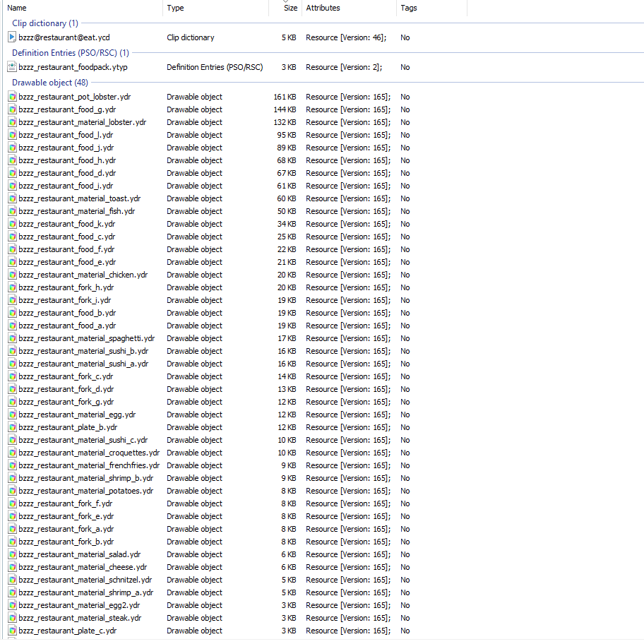
Task: Collapse the Definition Entries (PSO/RSC) group
Action: 70,53
